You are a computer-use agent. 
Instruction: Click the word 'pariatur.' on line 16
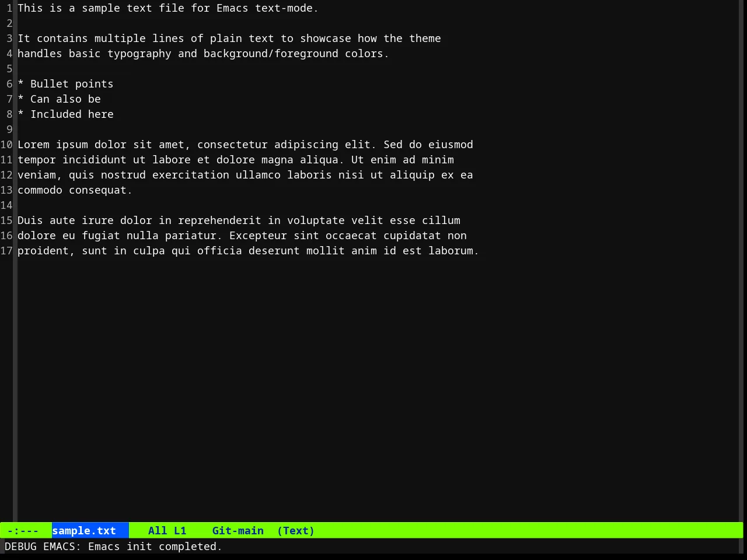194,236
